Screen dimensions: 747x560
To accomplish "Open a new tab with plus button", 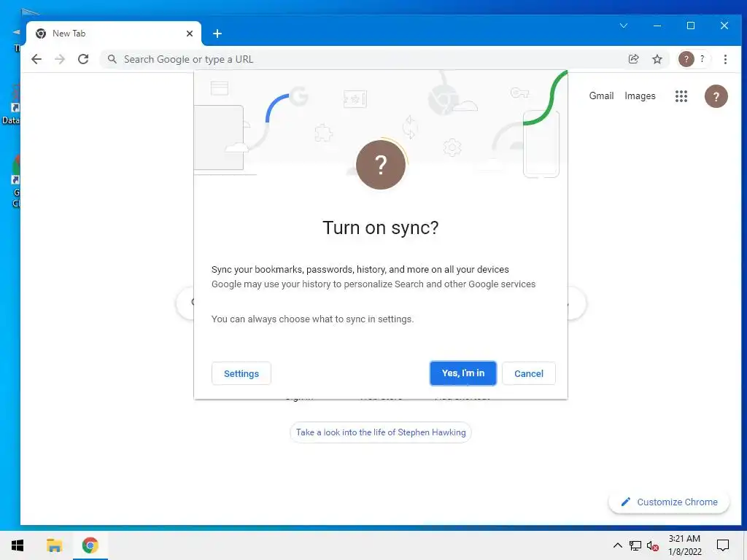I will click(x=217, y=34).
